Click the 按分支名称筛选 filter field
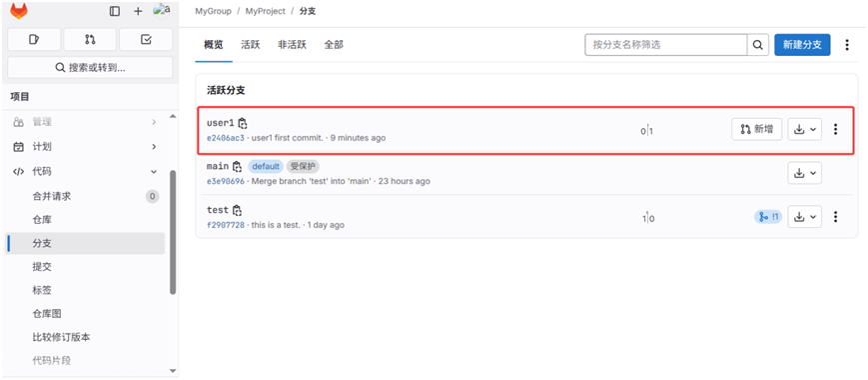Image resolution: width=868 pixels, height=380 pixels. coord(666,45)
